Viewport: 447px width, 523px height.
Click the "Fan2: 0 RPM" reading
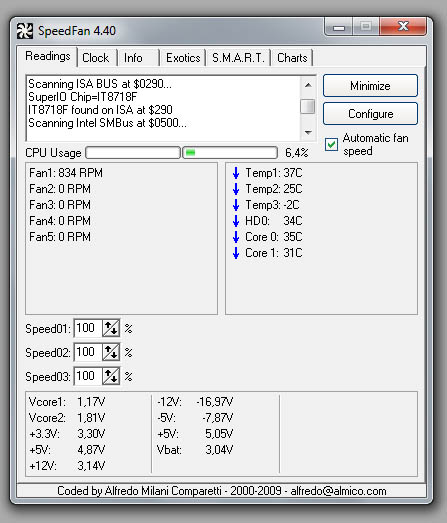click(60, 189)
